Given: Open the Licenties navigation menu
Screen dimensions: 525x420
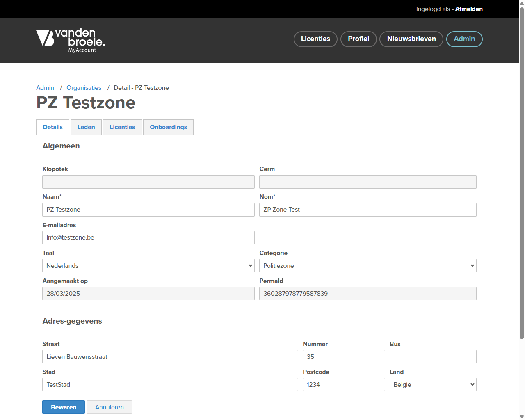Looking at the screenshot, I should (x=315, y=39).
